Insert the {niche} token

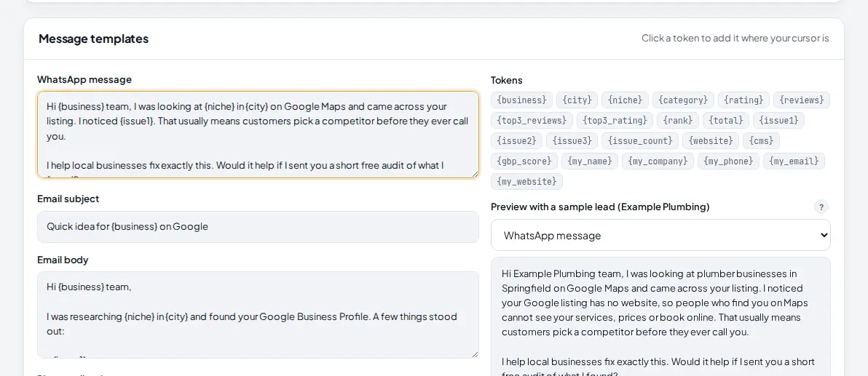pos(625,100)
